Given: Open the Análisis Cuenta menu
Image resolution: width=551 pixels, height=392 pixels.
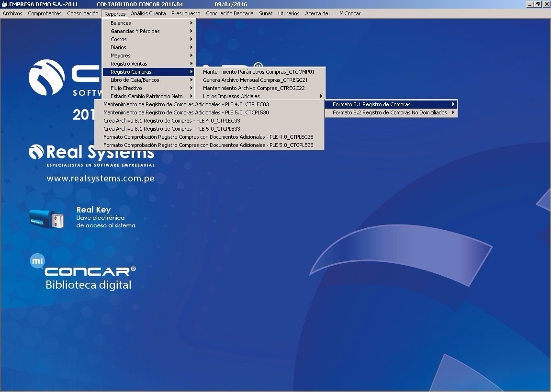Looking at the screenshot, I should tap(148, 13).
